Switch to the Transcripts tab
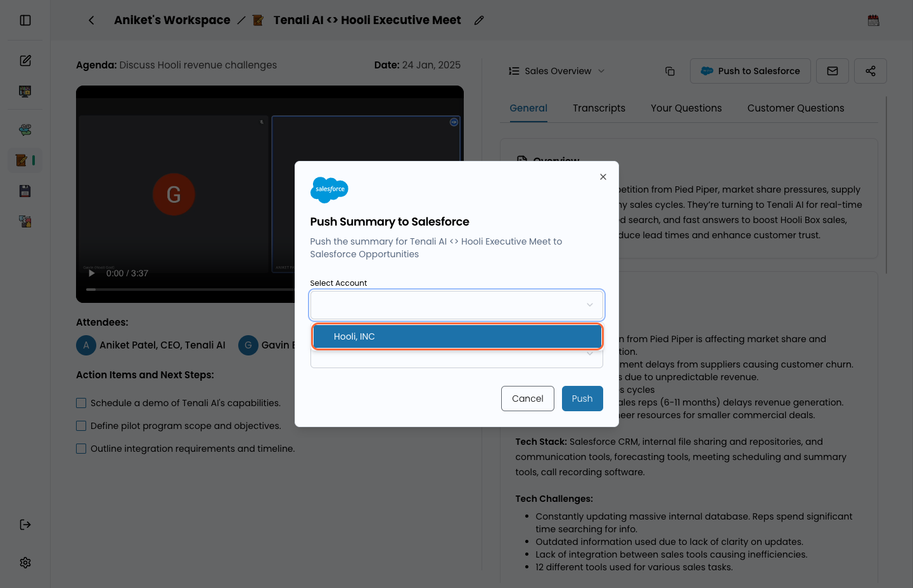913x588 pixels. click(x=599, y=108)
